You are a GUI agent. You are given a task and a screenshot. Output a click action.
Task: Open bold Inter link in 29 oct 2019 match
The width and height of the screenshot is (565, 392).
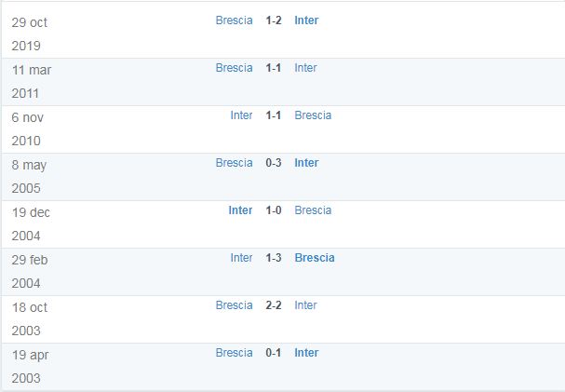pyautogui.click(x=306, y=20)
